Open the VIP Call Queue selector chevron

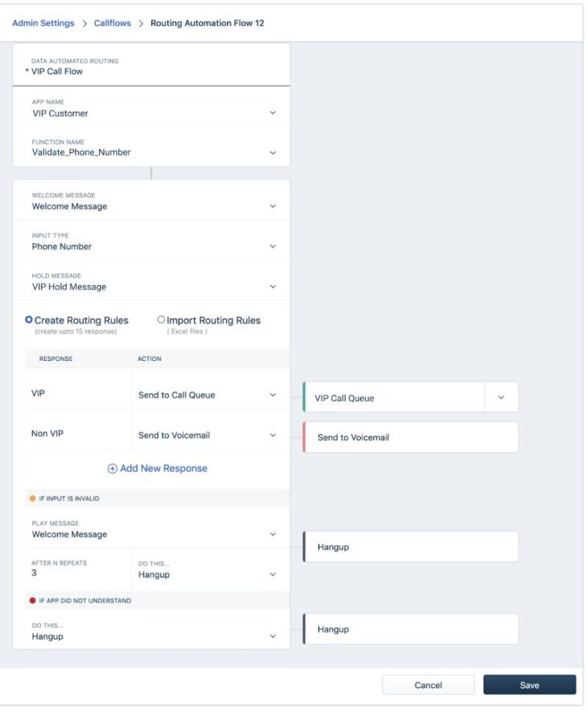pyautogui.click(x=501, y=397)
